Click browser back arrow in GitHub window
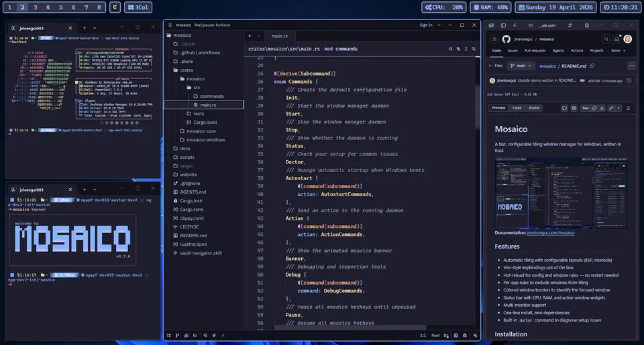 point(515,25)
